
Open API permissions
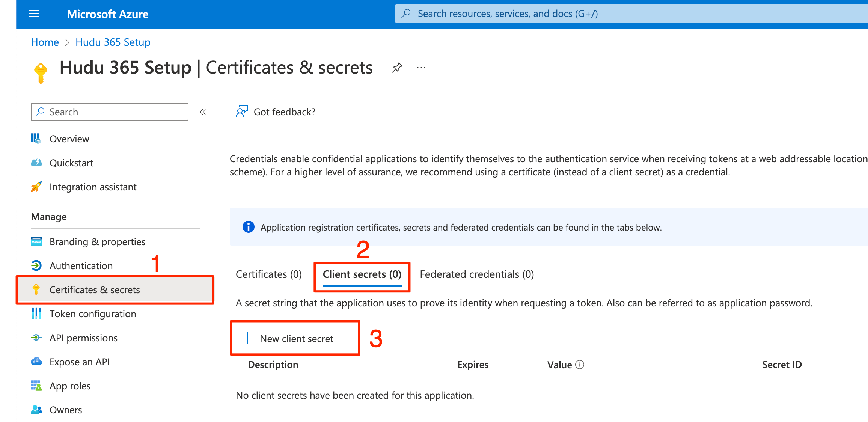click(83, 338)
